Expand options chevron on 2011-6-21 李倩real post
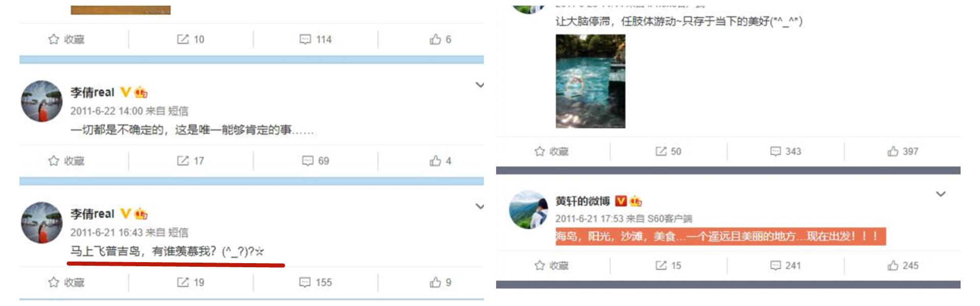 pos(479,206)
